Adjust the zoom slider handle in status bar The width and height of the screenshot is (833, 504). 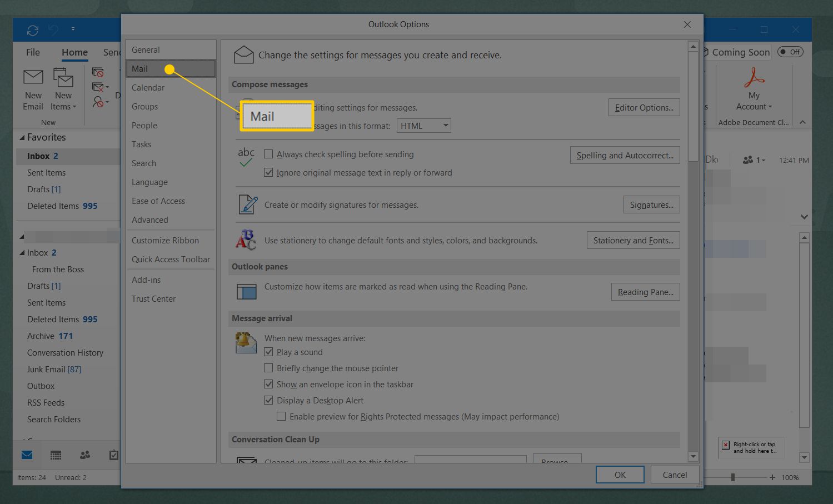click(733, 477)
